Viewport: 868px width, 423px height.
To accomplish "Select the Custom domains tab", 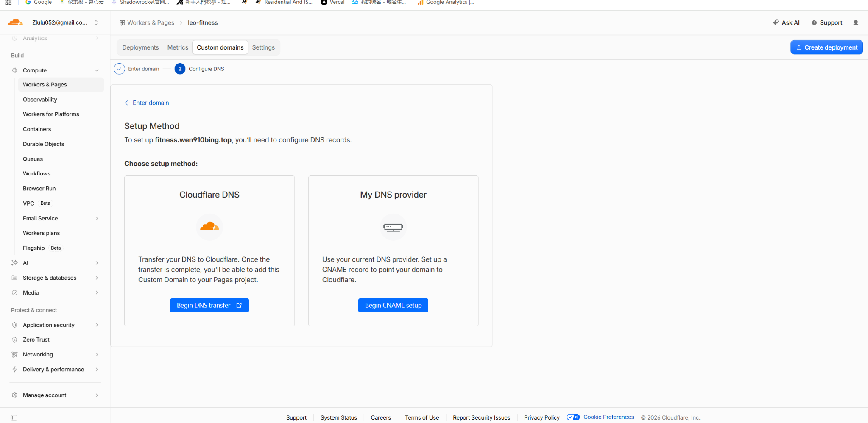I will [220, 47].
